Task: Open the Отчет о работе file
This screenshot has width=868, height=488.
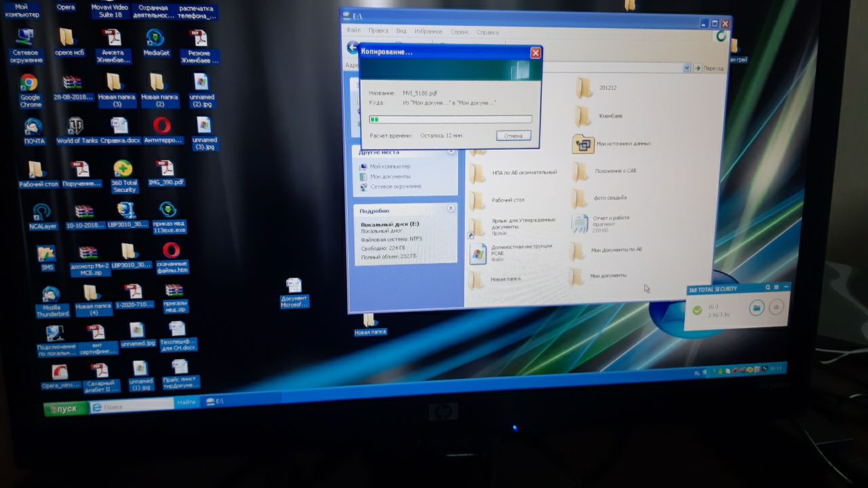Action: click(601, 224)
